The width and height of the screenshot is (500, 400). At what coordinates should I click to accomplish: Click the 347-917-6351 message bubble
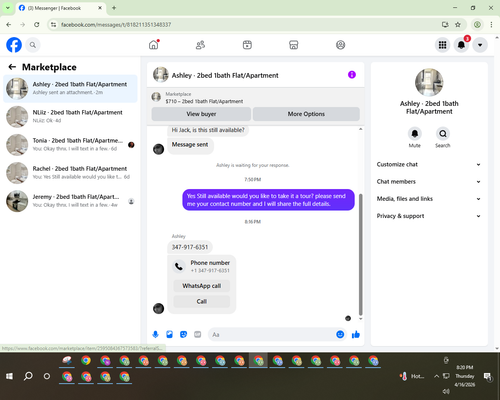(190, 247)
